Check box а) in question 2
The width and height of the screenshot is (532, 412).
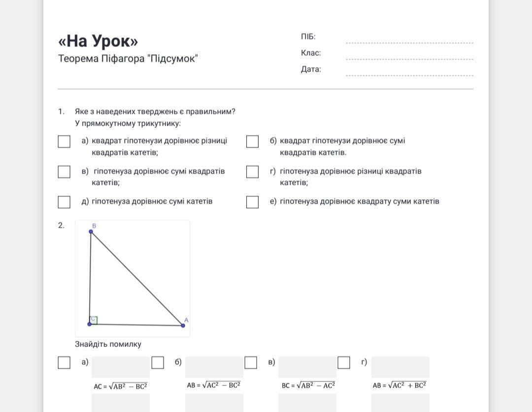(x=64, y=363)
